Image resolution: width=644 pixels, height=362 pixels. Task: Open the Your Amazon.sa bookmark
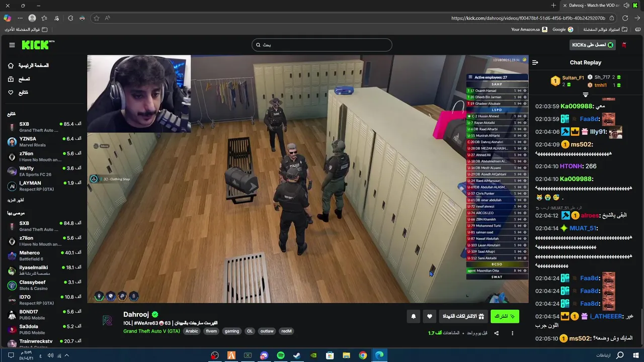529,30
